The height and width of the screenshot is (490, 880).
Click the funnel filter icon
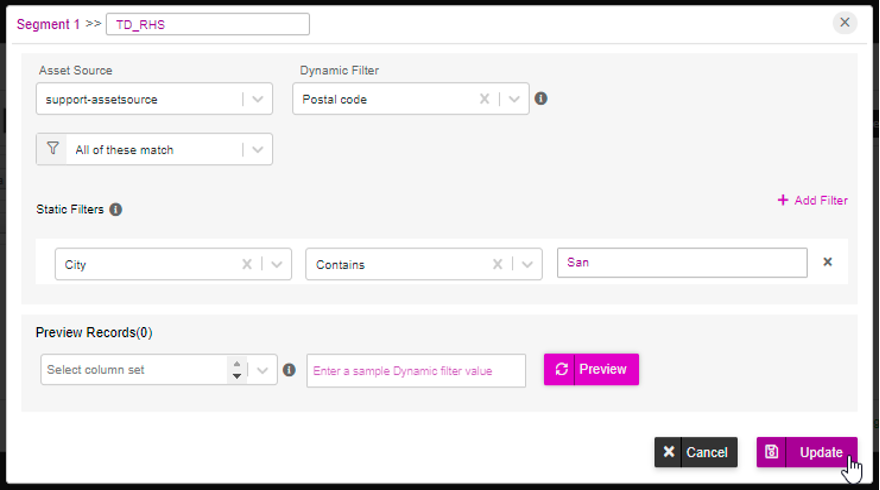[x=52, y=149]
